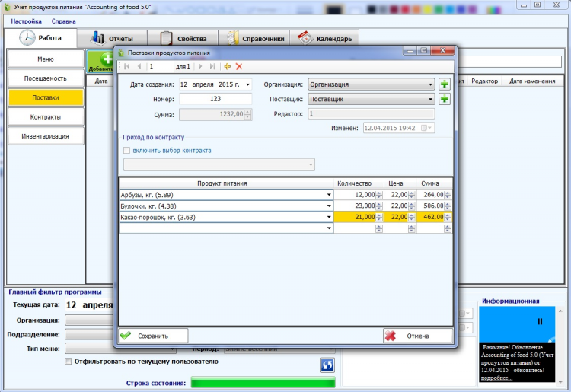
Task: Expand product dropdown for Арбузы row
Action: point(329,195)
